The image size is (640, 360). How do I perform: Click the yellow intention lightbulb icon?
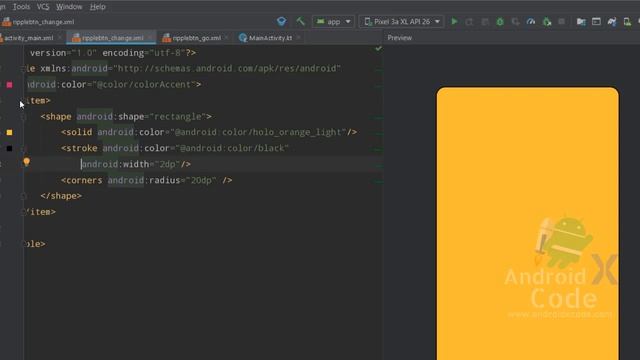pos(27,162)
